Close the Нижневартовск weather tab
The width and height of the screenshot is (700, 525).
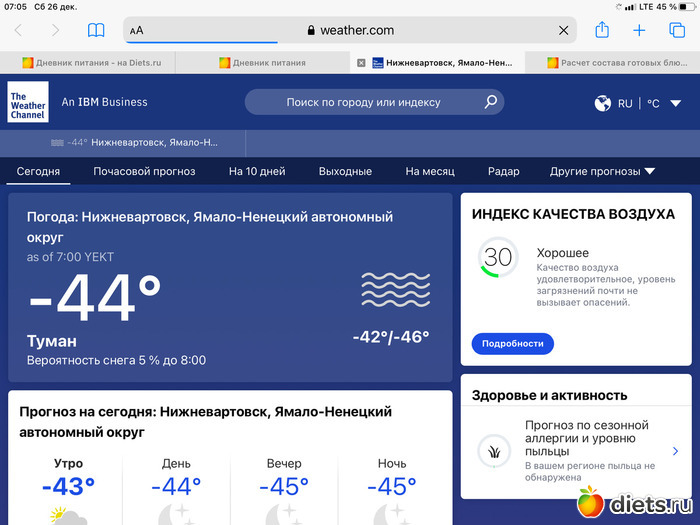coord(361,62)
